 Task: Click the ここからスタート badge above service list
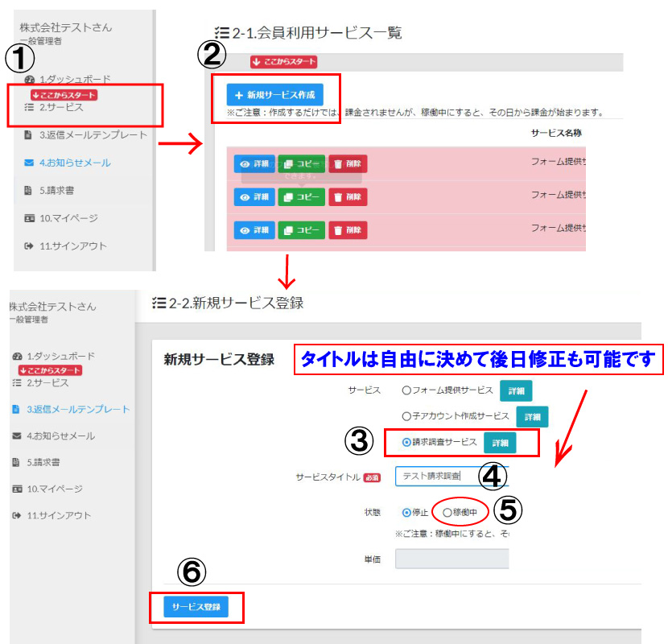point(283,62)
